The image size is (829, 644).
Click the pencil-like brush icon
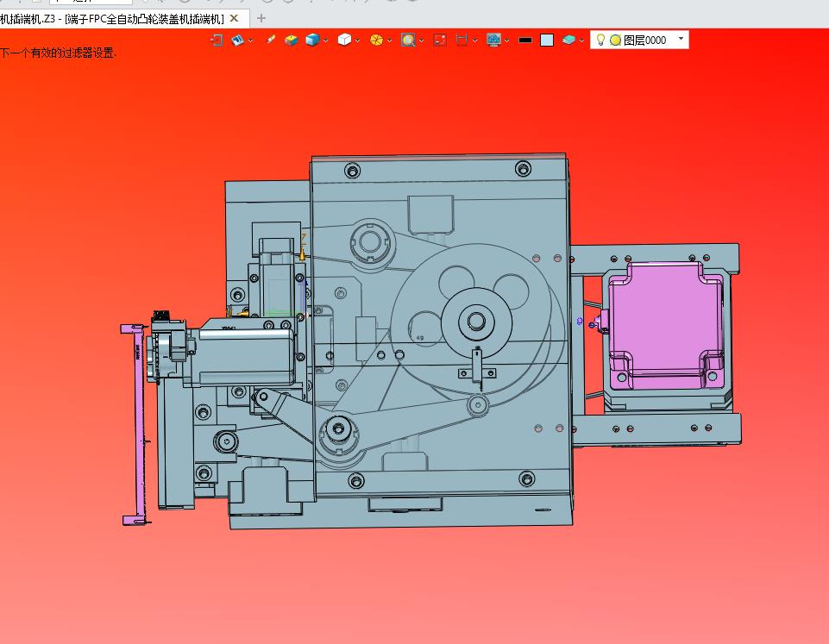coord(270,41)
